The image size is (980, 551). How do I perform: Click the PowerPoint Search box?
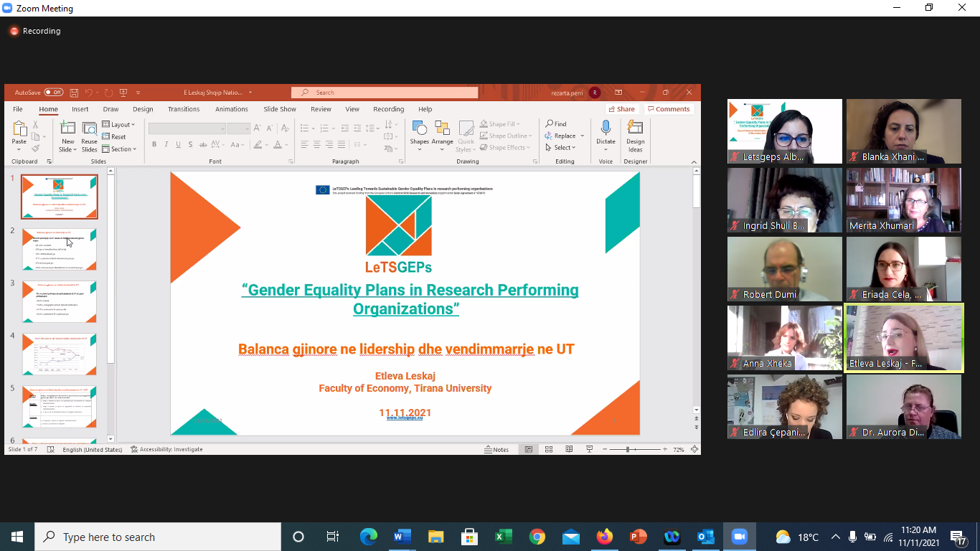pos(385,93)
